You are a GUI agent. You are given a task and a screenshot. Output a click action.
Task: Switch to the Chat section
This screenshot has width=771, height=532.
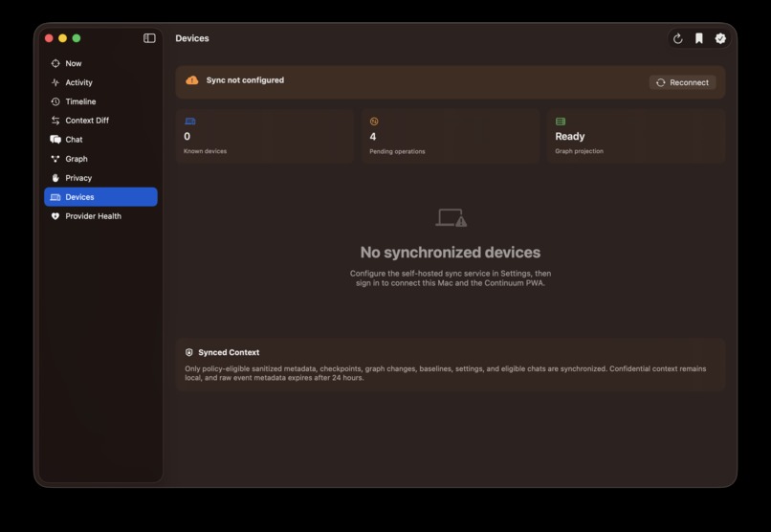click(100, 140)
